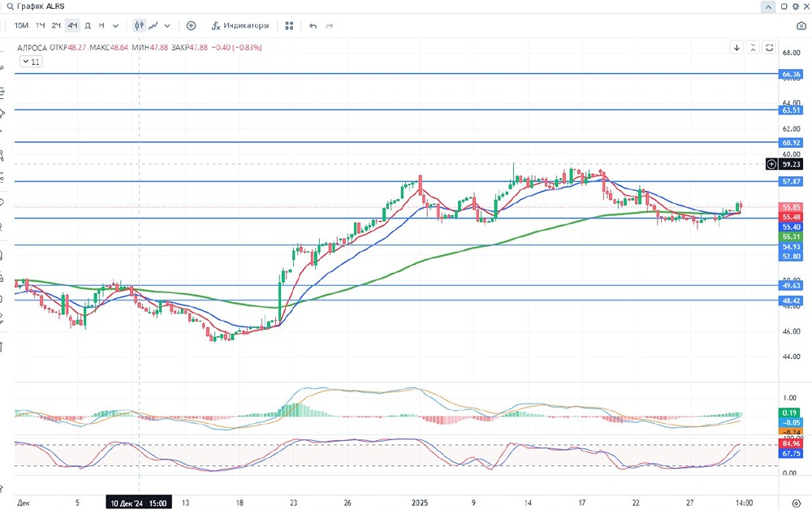
Task: Collapse the chart pane arrows icon
Action: click(x=753, y=48)
